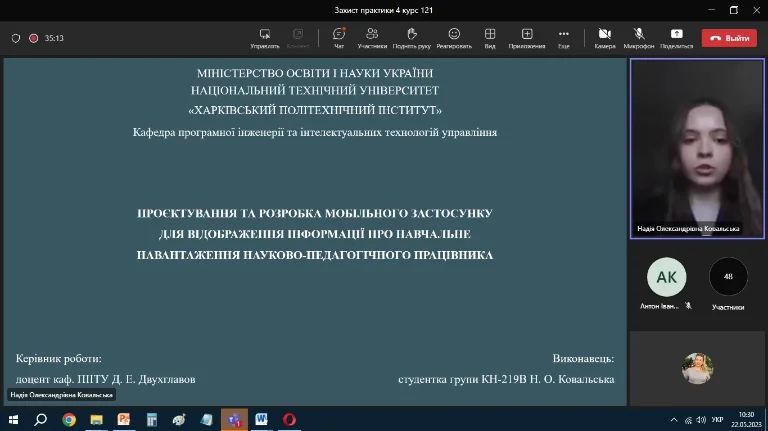Open the meeting chat (Чат)
The height and width of the screenshot is (431, 768).
click(338, 37)
